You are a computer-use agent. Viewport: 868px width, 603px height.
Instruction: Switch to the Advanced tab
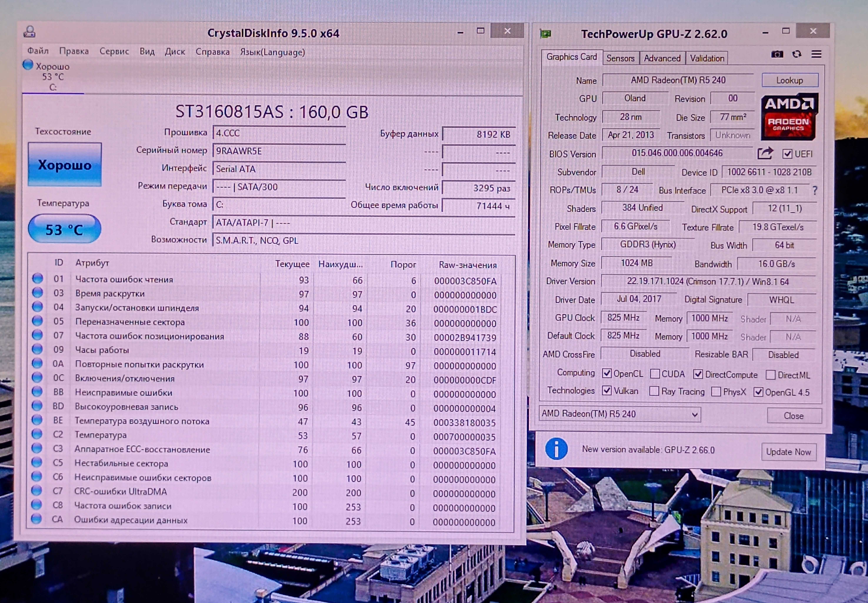pos(662,58)
